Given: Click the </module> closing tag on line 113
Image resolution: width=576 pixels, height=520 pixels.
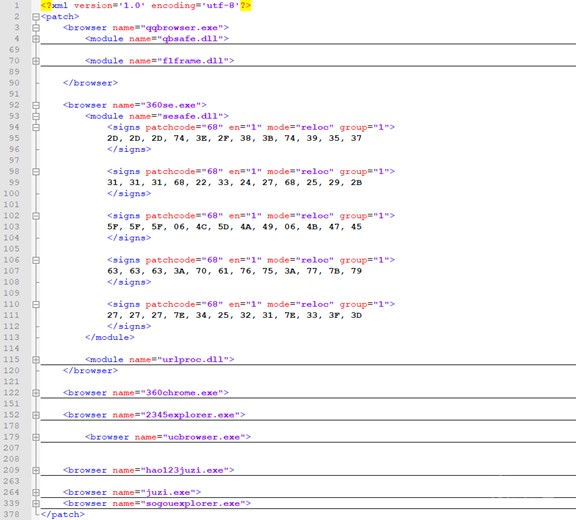Looking at the screenshot, I should (110, 337).
